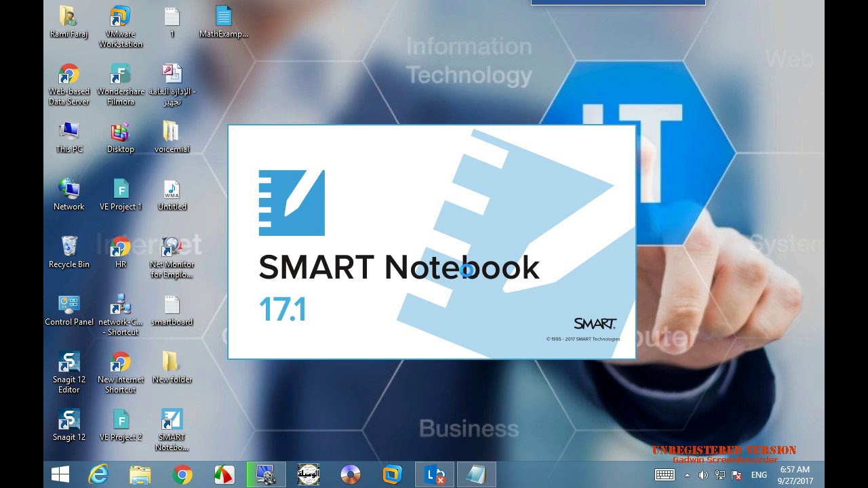Screen dimensions: 868x488
Task: Open the text file named 1
Action: click(172, 22)
